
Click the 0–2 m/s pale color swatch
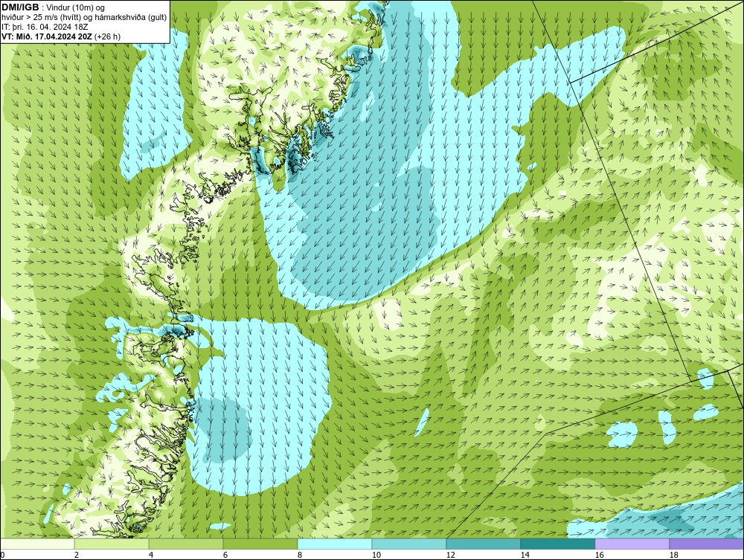tap(37, 544)
